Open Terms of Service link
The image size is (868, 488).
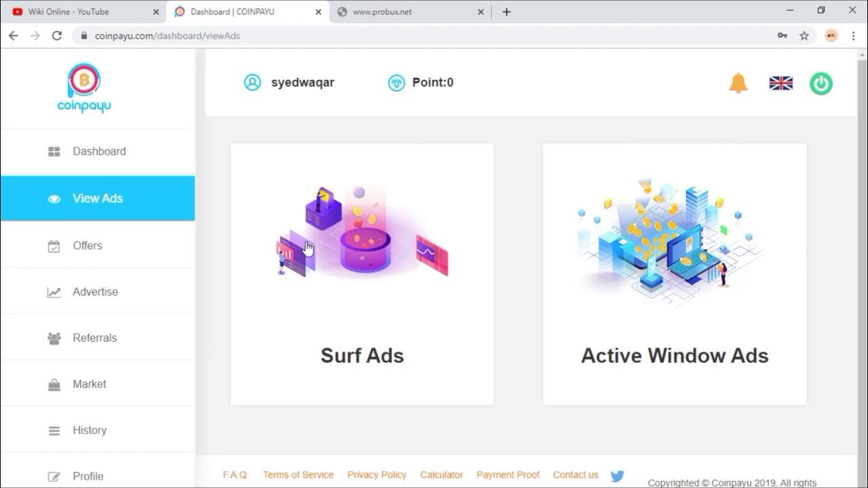tap(298, 475)
